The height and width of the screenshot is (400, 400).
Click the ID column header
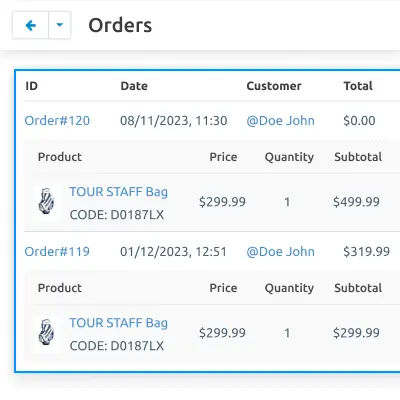31,86
